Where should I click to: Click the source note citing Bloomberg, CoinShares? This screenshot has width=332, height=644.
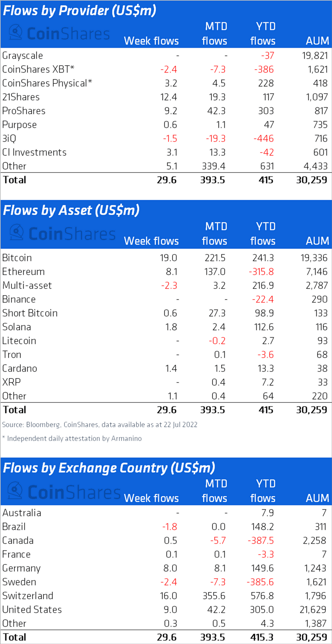pyautogui.click(x=100, y=424)
